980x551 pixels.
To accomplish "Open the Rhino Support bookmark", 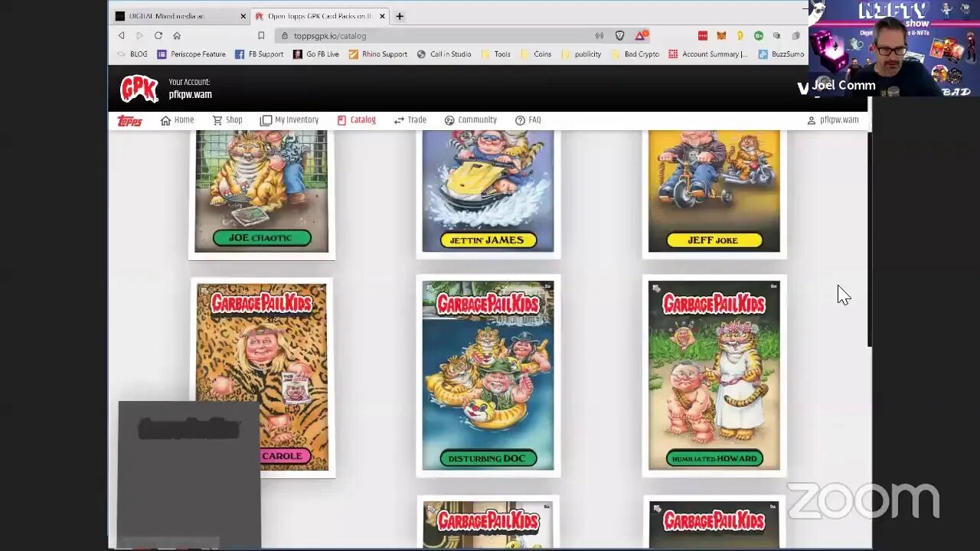I will pos(378,54).
